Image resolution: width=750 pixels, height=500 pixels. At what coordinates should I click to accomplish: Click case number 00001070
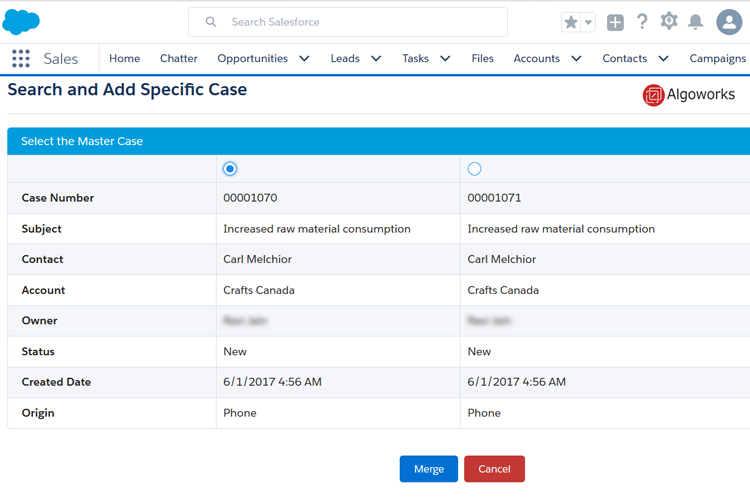coord(250,198)
